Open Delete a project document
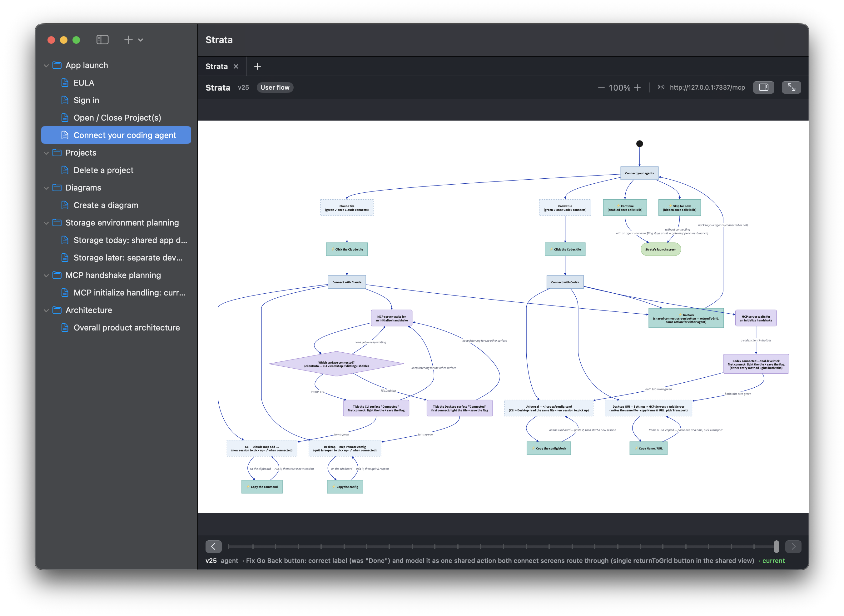 coord(116,170)
